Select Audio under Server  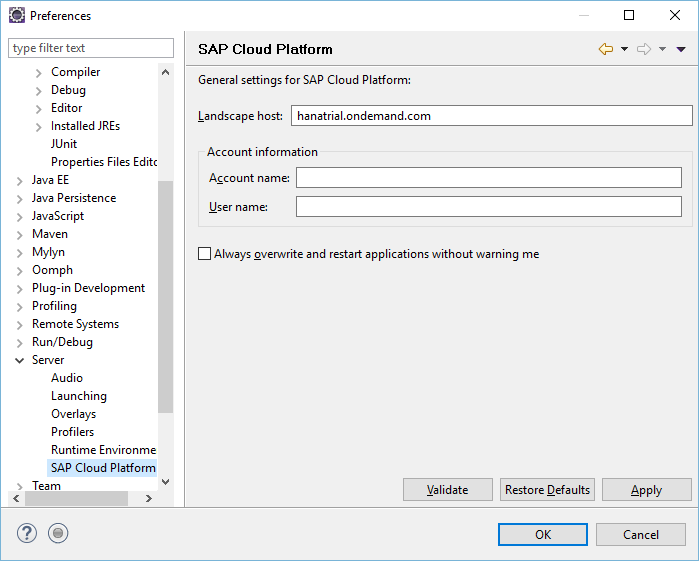(67, 378)
